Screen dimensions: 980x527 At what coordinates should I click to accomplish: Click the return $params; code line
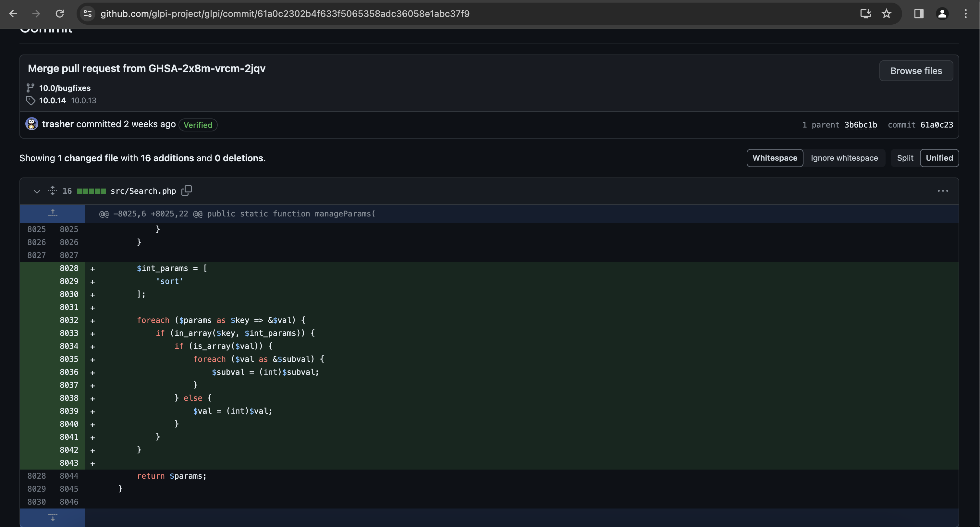click(172, 476)
